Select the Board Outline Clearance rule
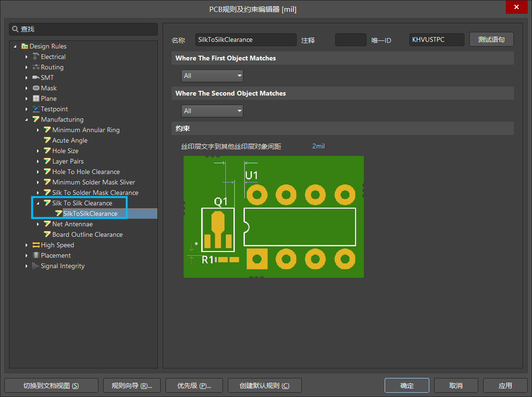The height and width of the screenshot is (397, 532). coord(87,234)
